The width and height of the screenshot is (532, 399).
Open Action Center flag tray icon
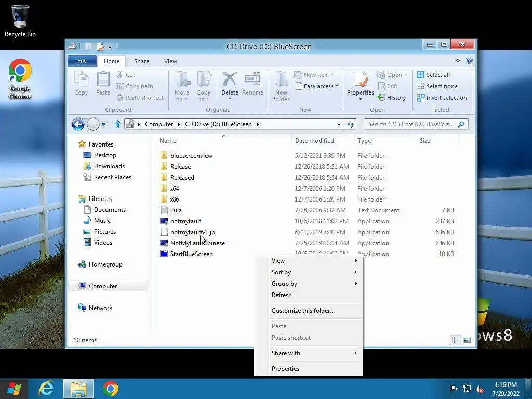point(454,389)
